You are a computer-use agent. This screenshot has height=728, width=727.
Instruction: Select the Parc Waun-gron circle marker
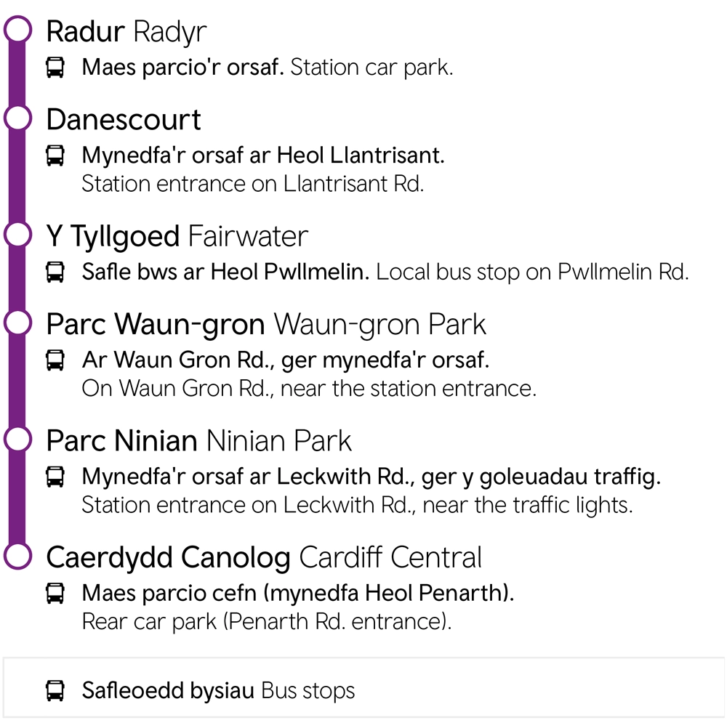[17, 323]
